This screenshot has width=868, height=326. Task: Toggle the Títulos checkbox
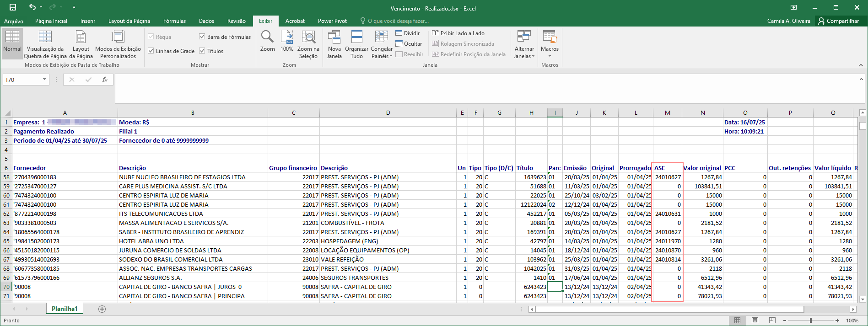coord(202,51)
